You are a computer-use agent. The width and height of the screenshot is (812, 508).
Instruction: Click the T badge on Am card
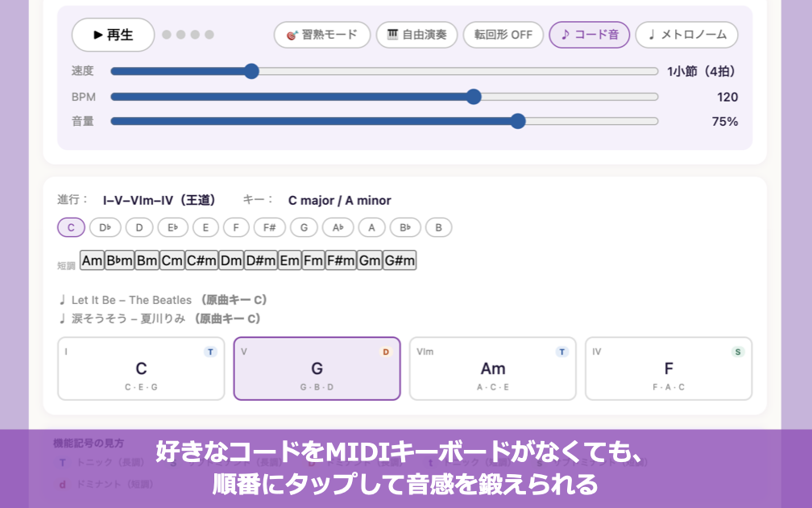pyautogui.click(x=562, y=352)
